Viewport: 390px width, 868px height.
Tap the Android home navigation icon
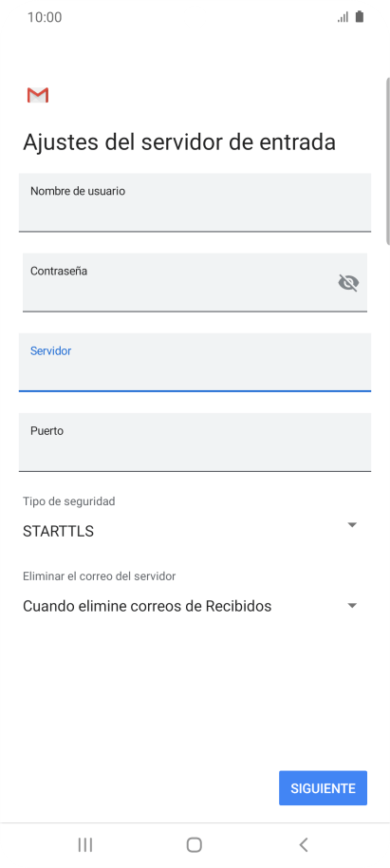coord(195,844)
